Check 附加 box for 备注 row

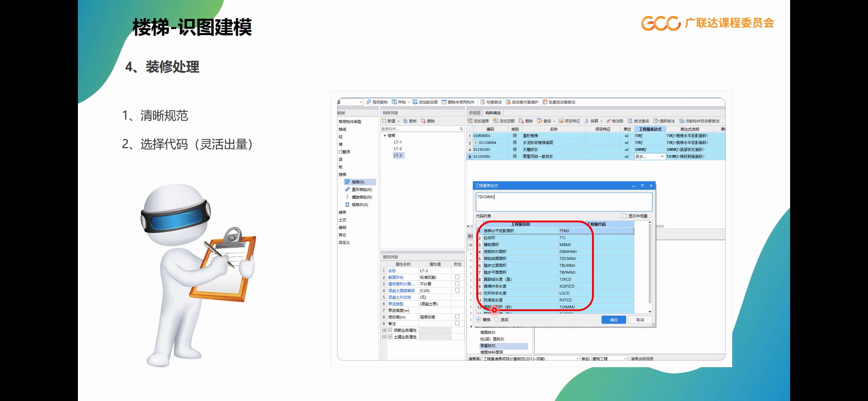(x=457, y=323)
